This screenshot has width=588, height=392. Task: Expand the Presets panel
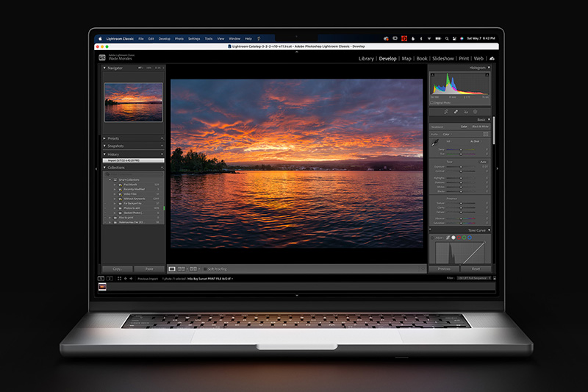coord(104,138)
